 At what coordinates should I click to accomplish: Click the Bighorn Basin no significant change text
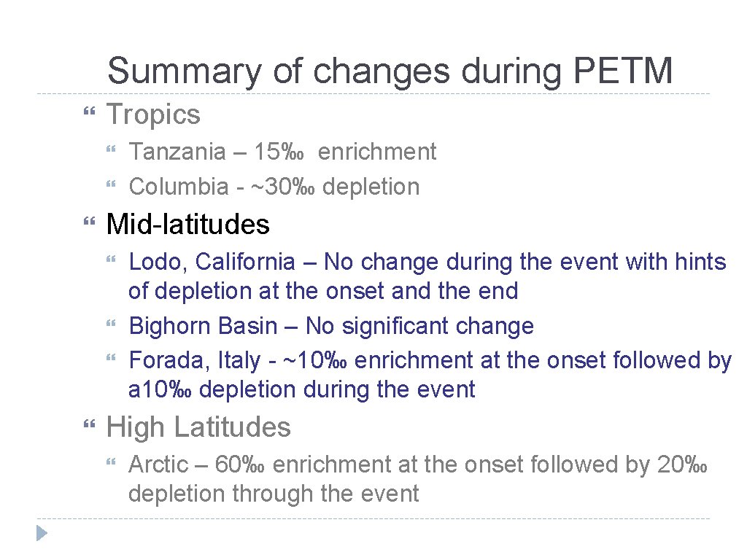pyautogui.click(x=331, y=326)
